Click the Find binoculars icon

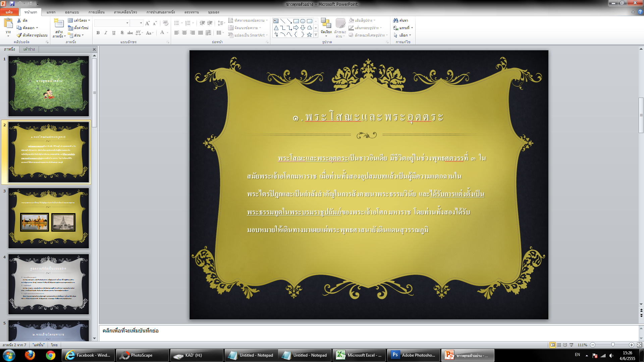(396, 20)
